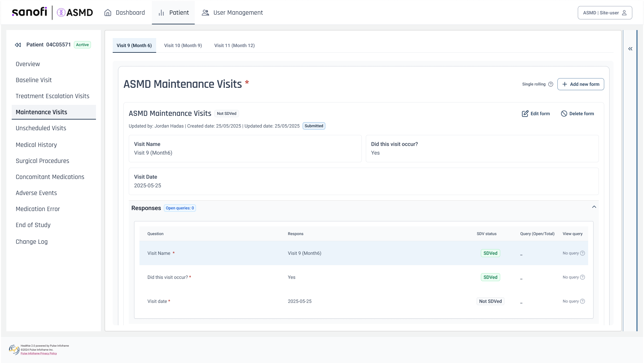644x363 pixels.
Task: Open Treatment Escalation Visits in sidebar
Action: [x=52, y=96]
